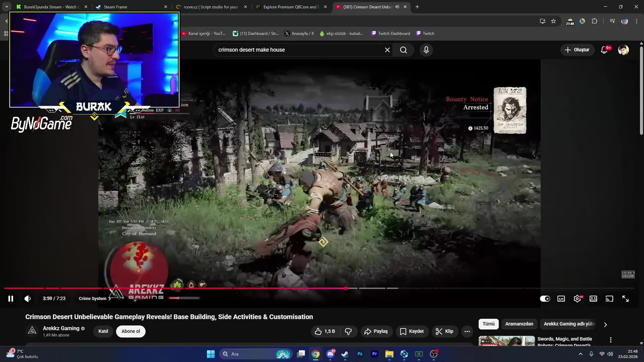Start voice search with microphone icon
This screenshot has width=644, height=362.
(426, 50)
